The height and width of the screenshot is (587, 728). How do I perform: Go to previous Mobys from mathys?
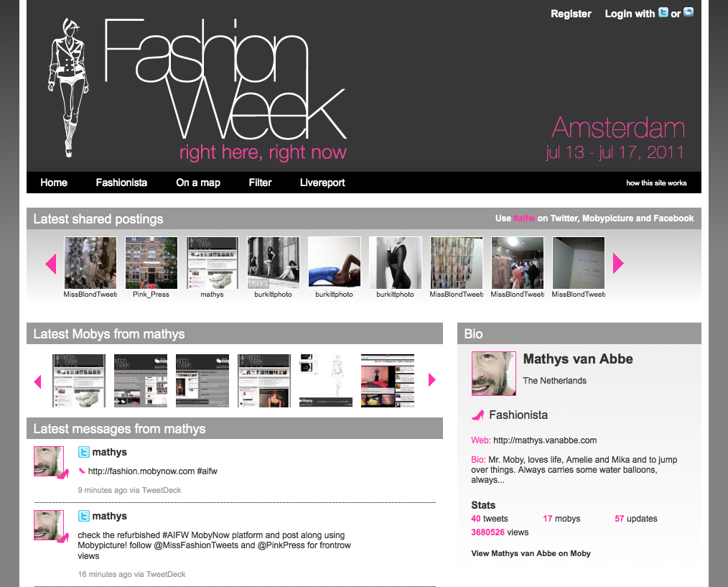tap(37, 382)
